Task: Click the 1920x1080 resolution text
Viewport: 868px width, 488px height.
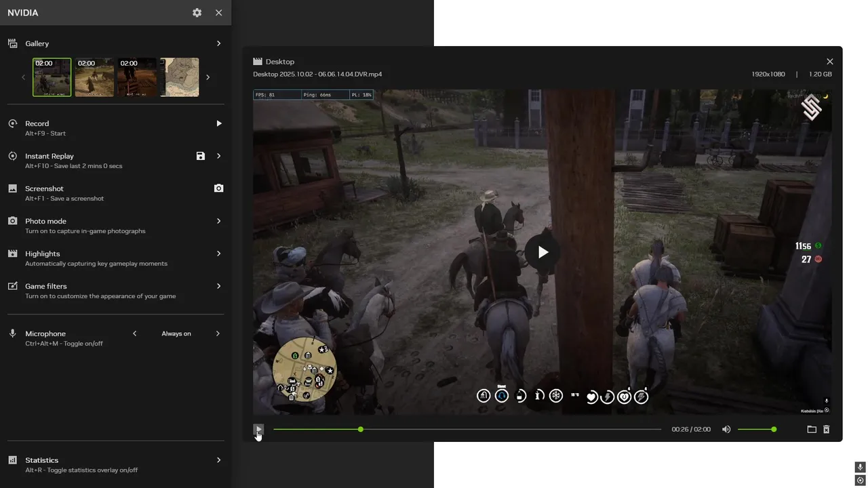Action: pyautogui.click(x=768, y=74)
